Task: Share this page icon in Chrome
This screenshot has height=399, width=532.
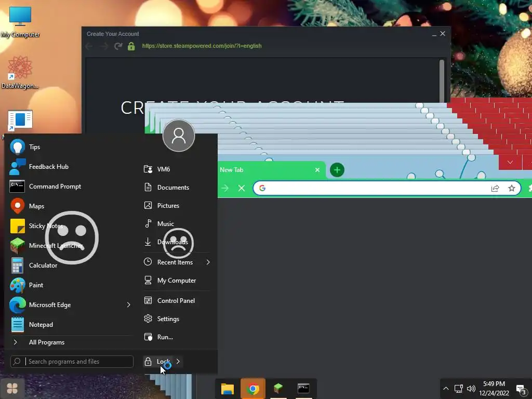Action: tap(495, 188)
